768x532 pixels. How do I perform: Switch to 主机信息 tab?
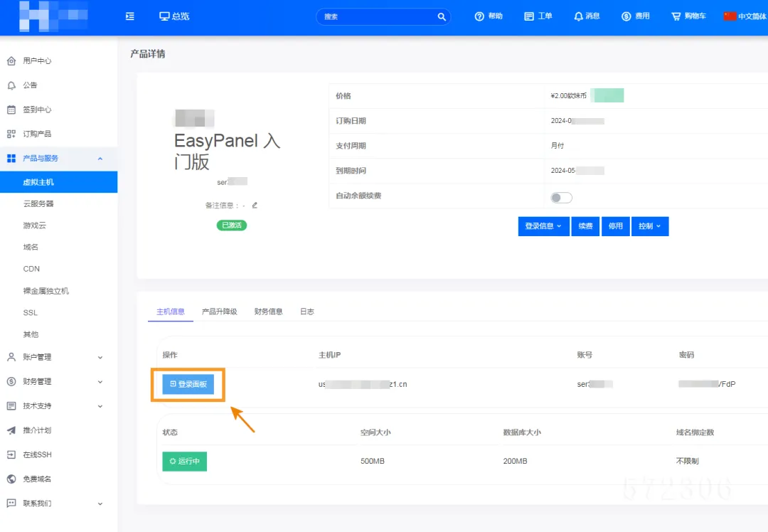(171, 312)
